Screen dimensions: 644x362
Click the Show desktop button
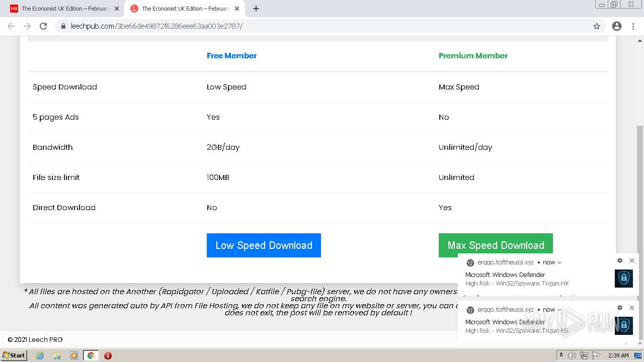click(638, 355)
